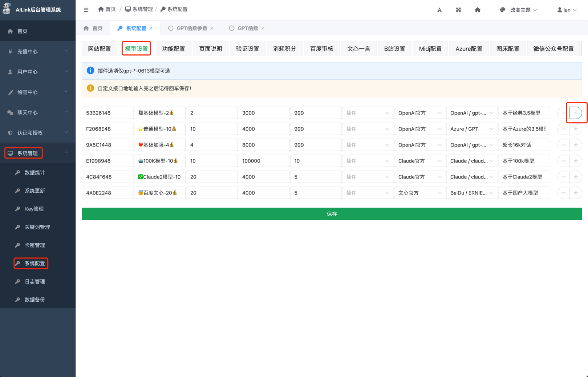Switch to the 首页 page tab
Viewport: 588px width, 377px height.
(x=93, y=28)
